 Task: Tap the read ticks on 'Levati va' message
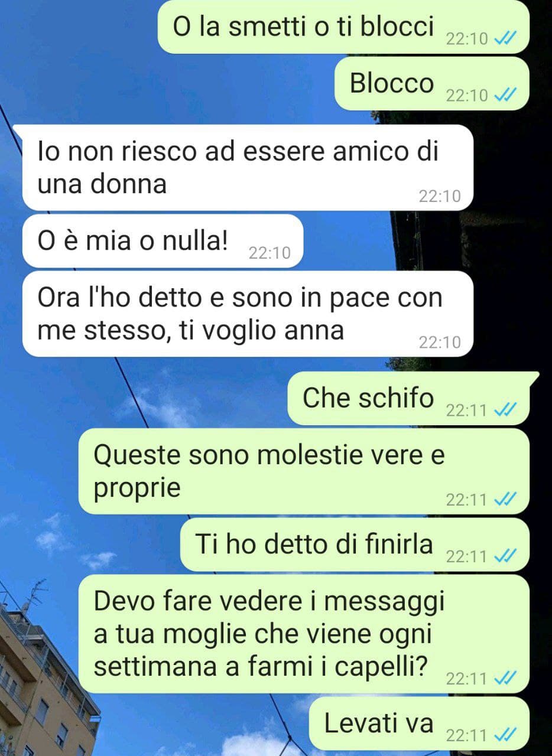pyautogui.click(x=505, y=735)
